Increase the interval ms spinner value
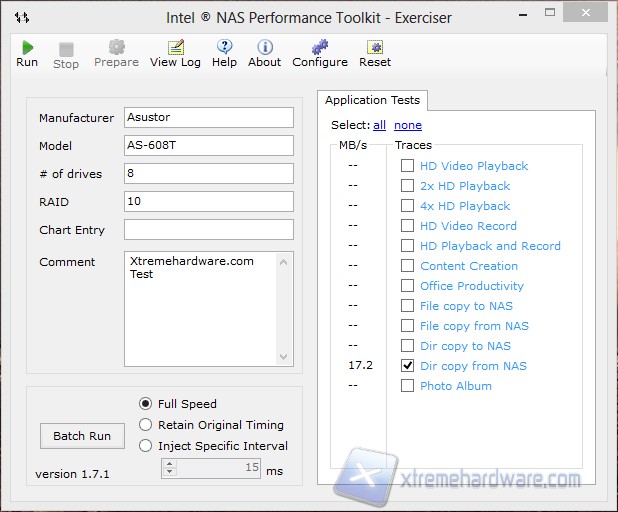This screenshot has width=618, height=512. point(168,463)
